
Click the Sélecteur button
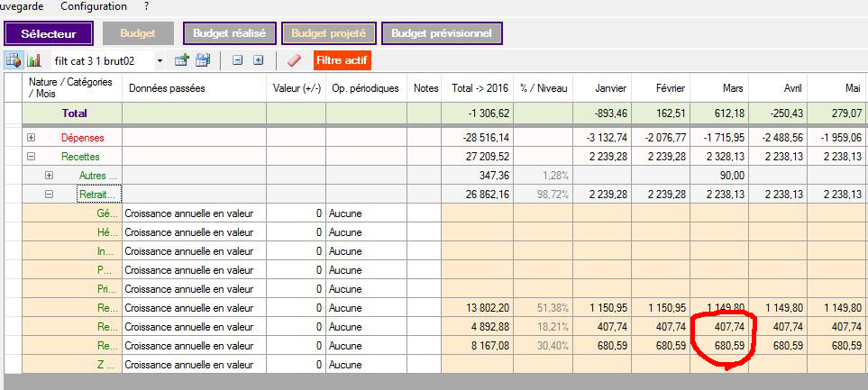pyautogui.click(x=49, y=33)
